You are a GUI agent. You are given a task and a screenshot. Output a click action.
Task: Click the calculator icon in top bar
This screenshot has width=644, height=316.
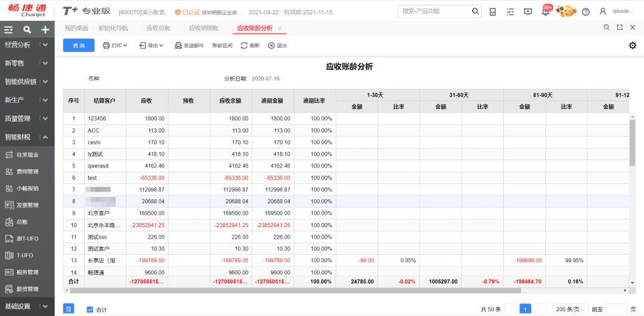coord(493,12)
